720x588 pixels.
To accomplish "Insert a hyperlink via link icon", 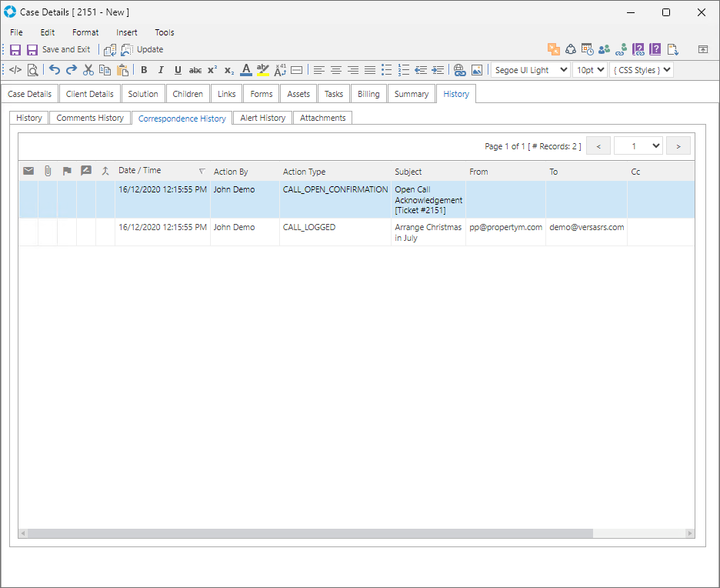I will click(460, 70).
